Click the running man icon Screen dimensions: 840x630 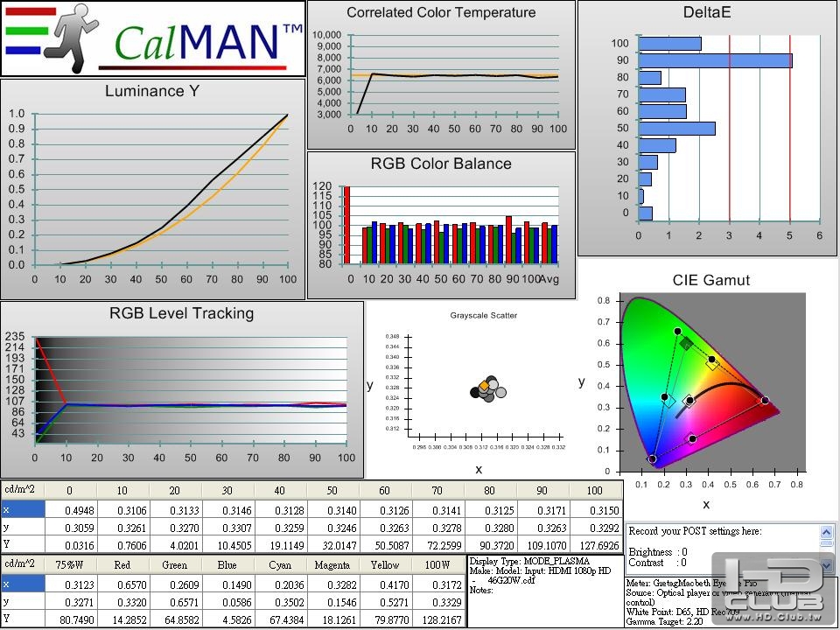pyautogui.click(x=71, y=38)
